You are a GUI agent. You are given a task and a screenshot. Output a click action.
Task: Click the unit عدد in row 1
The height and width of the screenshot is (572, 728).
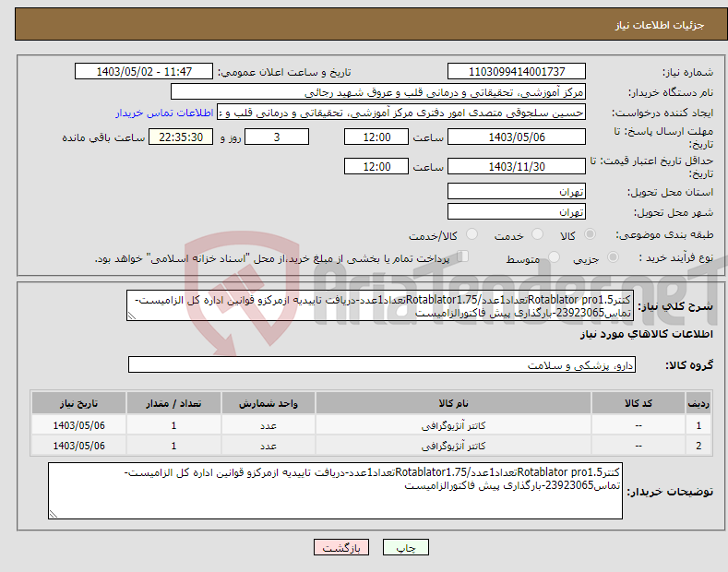[269, 425]
